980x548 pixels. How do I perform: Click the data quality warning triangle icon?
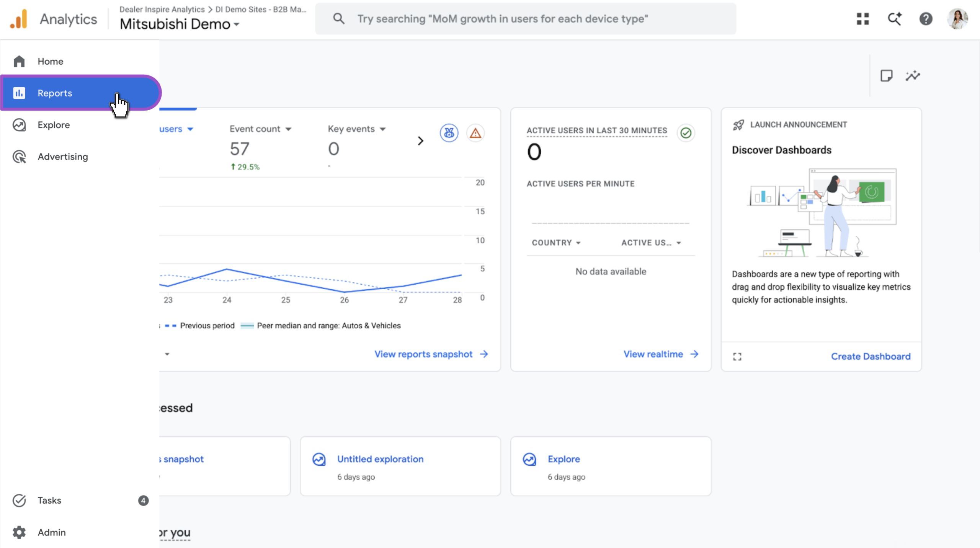pyautogui.click(x=475, y=133)
